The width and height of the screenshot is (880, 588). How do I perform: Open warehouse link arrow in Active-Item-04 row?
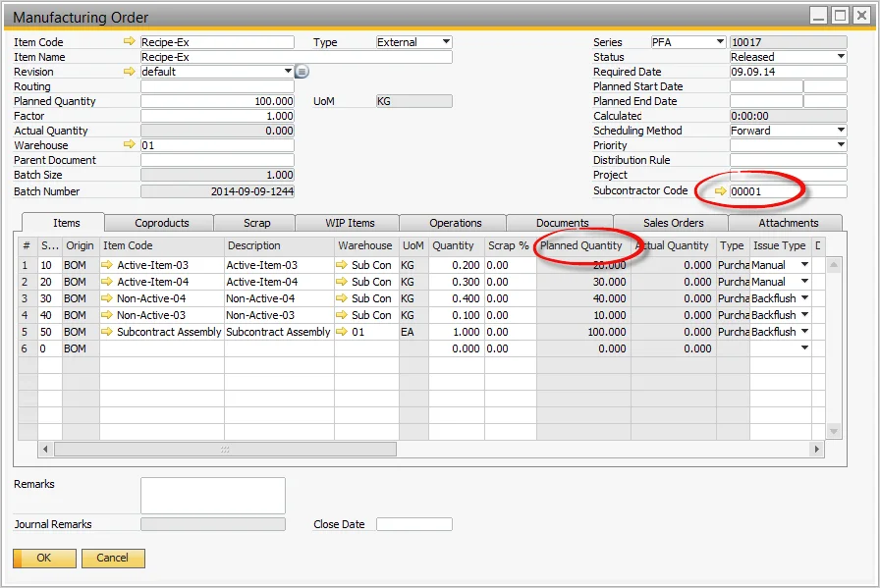(342, 282)
